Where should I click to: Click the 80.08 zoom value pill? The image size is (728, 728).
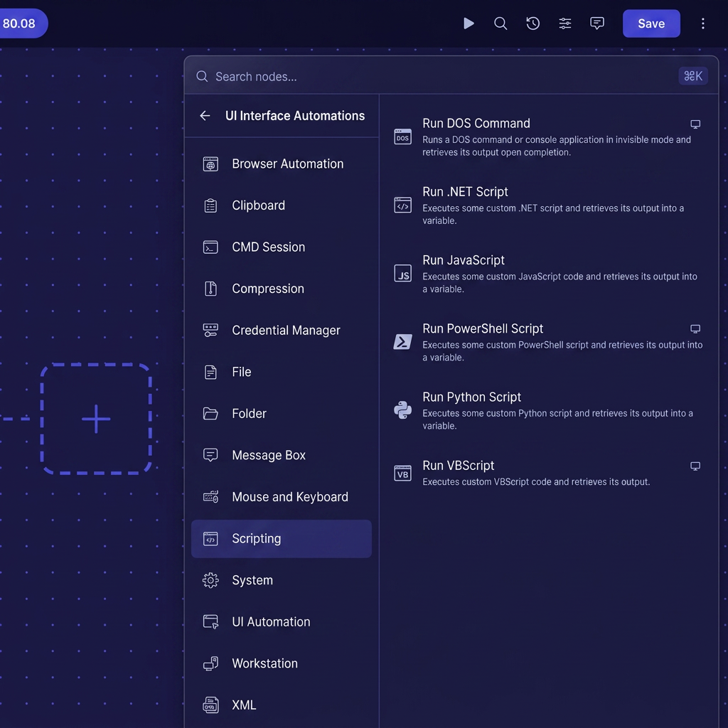click(21, 23)
